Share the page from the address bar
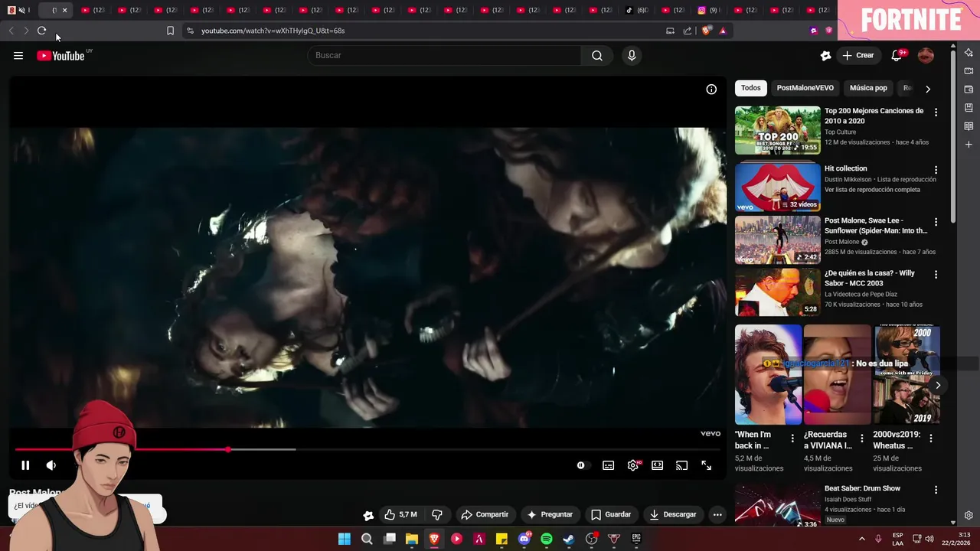This screenshot has height=551, width=980. (688, 31)
